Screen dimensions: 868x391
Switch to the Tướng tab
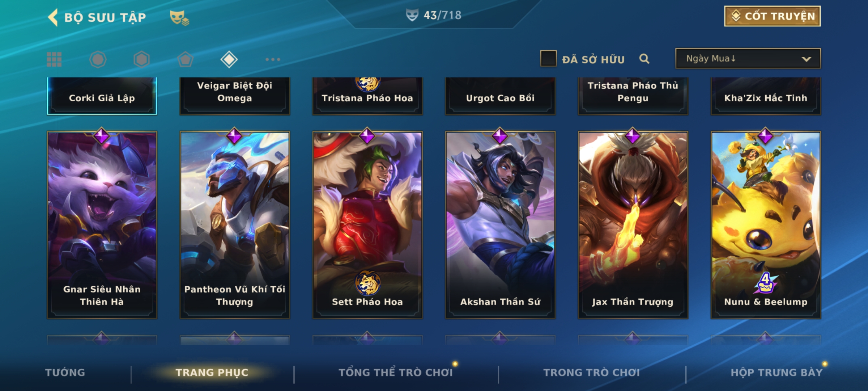click(x=65, y=373)
